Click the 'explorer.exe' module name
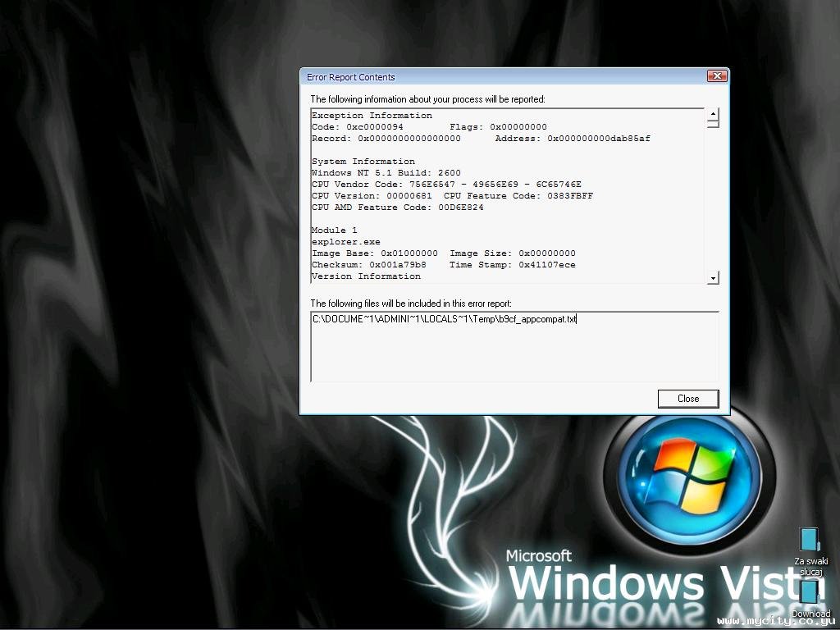The width and height of the screenshot is (840, 630). 345,242
